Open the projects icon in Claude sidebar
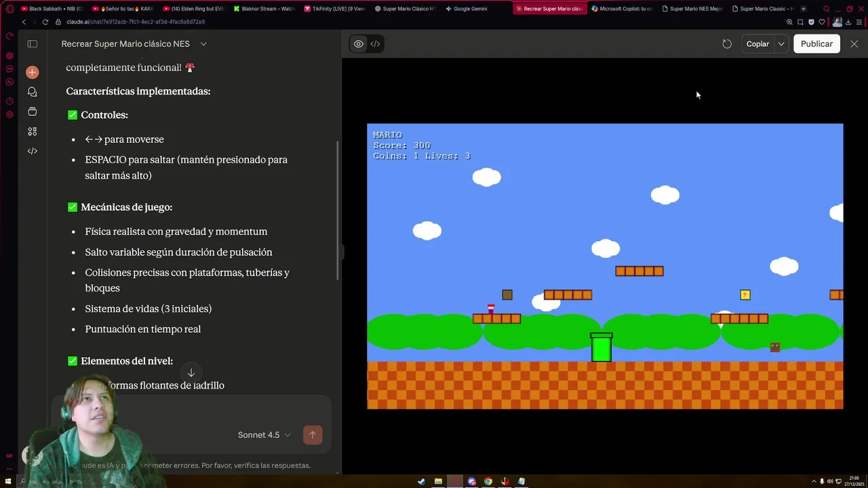 point(32,111)
